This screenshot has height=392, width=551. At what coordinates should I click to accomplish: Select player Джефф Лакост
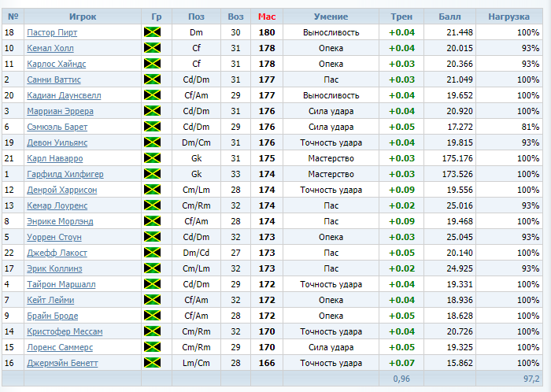tap(57, 253)
